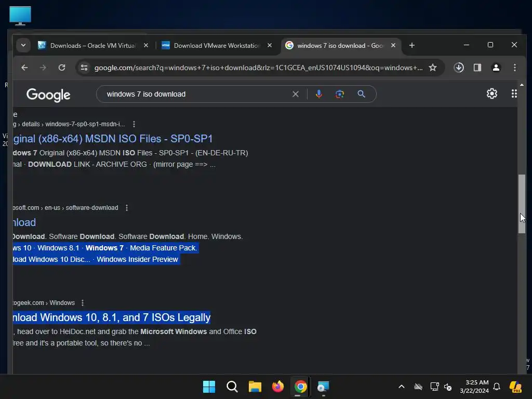This screenshot has width=532, height=399.
Task: Close the VMware Workstation tab
Action: click(x=270, y=45)
